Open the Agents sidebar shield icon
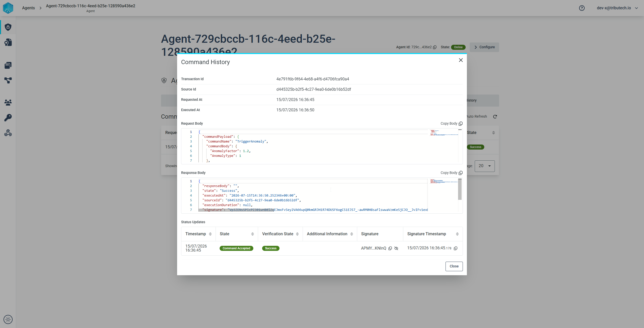 [8, 27]
